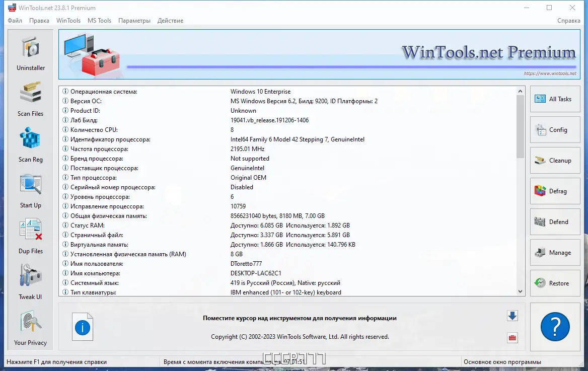Open the All Tasks panel
Image resolution: width=588 pixels, height=371 pixels.
(x=554, y=99)
